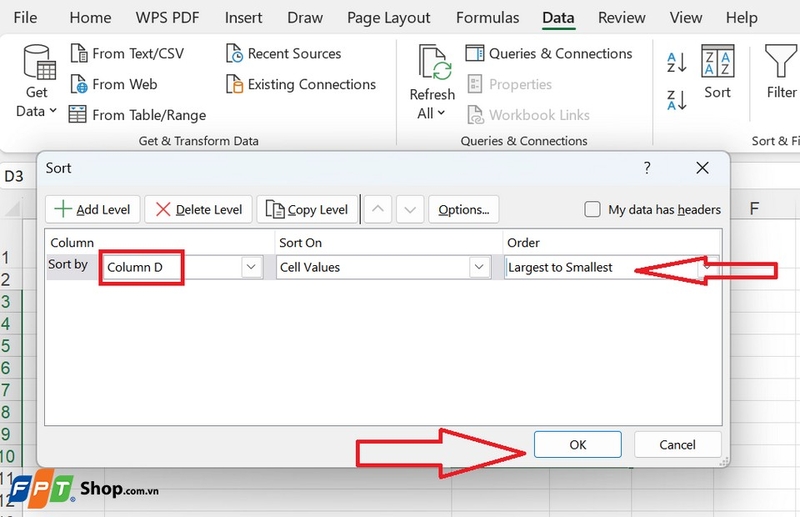Open the File tab
Viewport: 800px width, 517px height.
(26, 18)
